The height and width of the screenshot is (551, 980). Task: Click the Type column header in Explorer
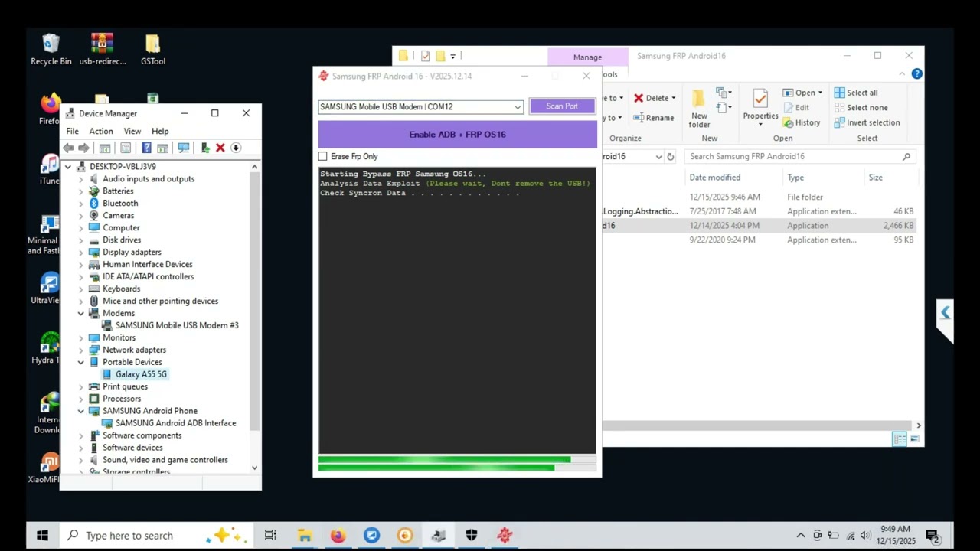[x=795, y=178]
